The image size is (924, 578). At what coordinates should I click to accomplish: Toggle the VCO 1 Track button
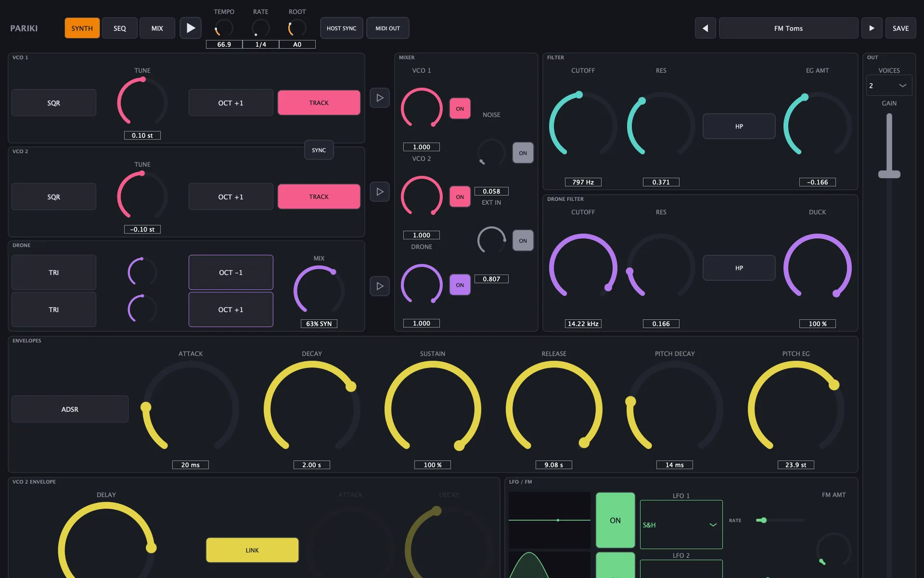click(319, 103)
